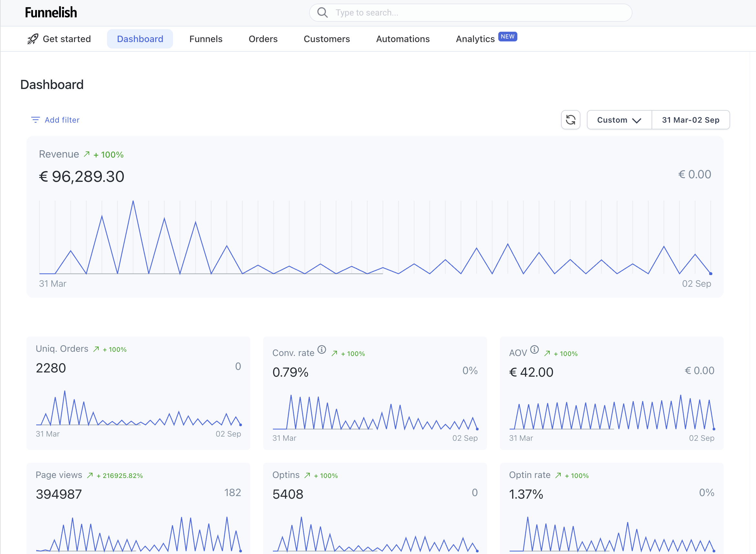Click the rocket icon beside Get started
756x554 pixels.
33,39
